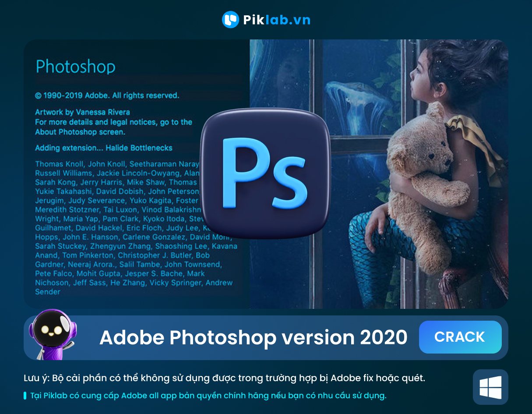Click the Adobe Photoshop version 2020 heading
This screenshot has width=532, height=414.
[x=253, y=337]
